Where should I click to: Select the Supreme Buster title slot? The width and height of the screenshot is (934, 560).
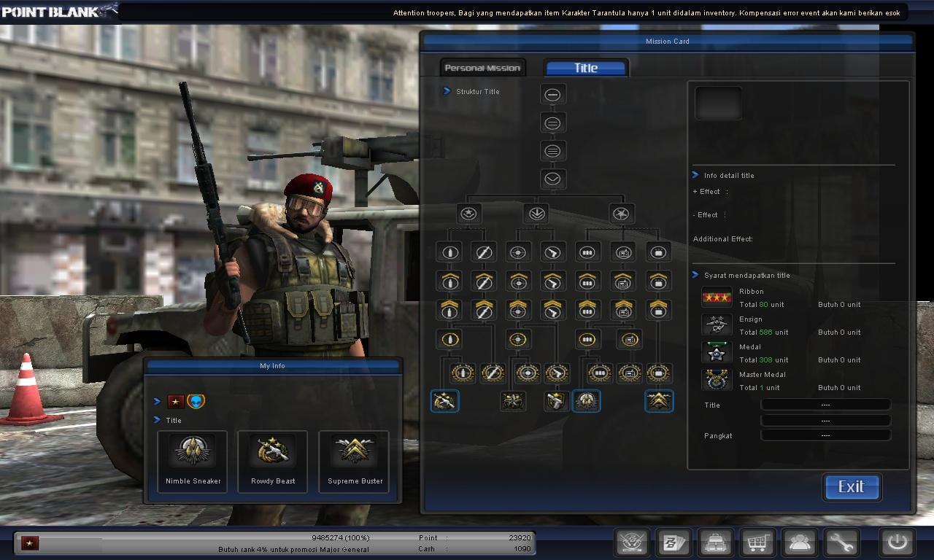click(355, 462)
